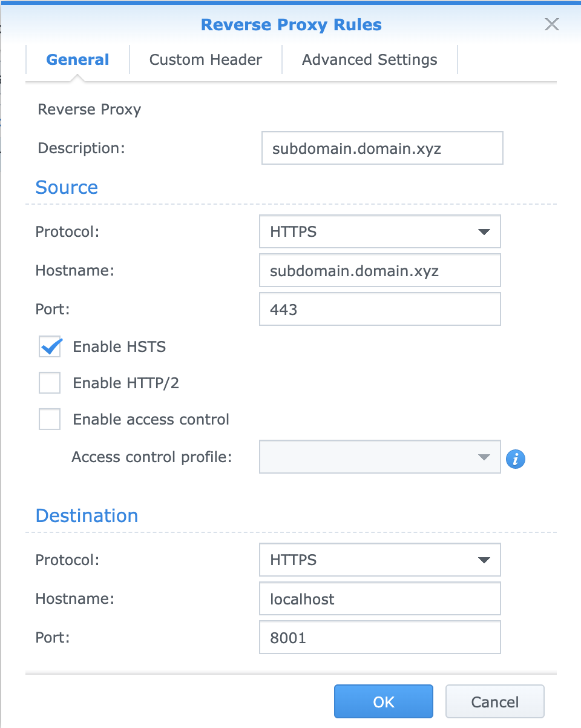Focus the Description text field
Image resolution: width=581 pixels, height=728 pixels.
pyautogui.click(x=382, y=148)
